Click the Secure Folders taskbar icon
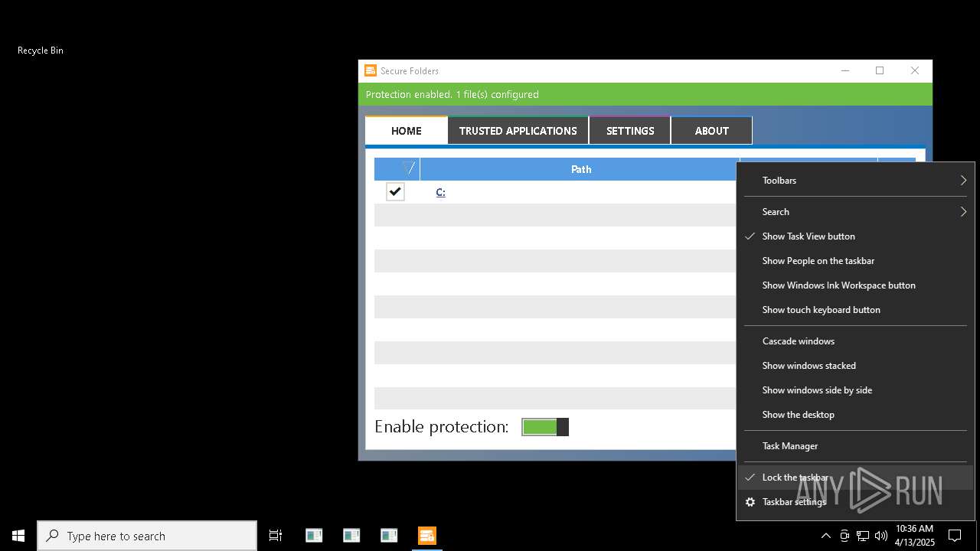 point(427,536)
